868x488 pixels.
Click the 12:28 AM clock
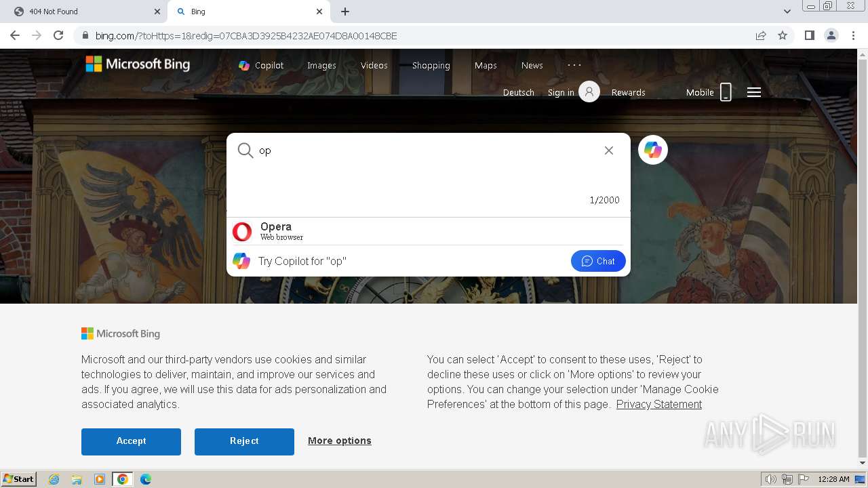click(x=833, y=479)
